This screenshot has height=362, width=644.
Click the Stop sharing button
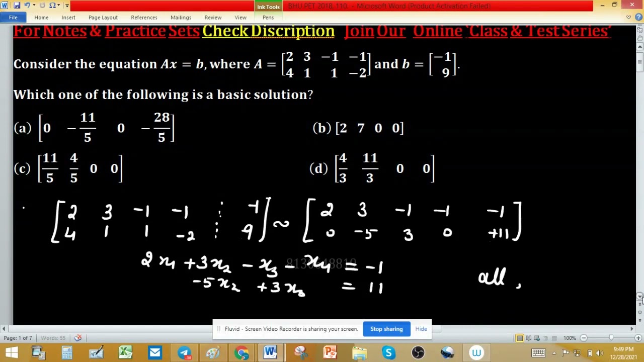click(386, 329)
